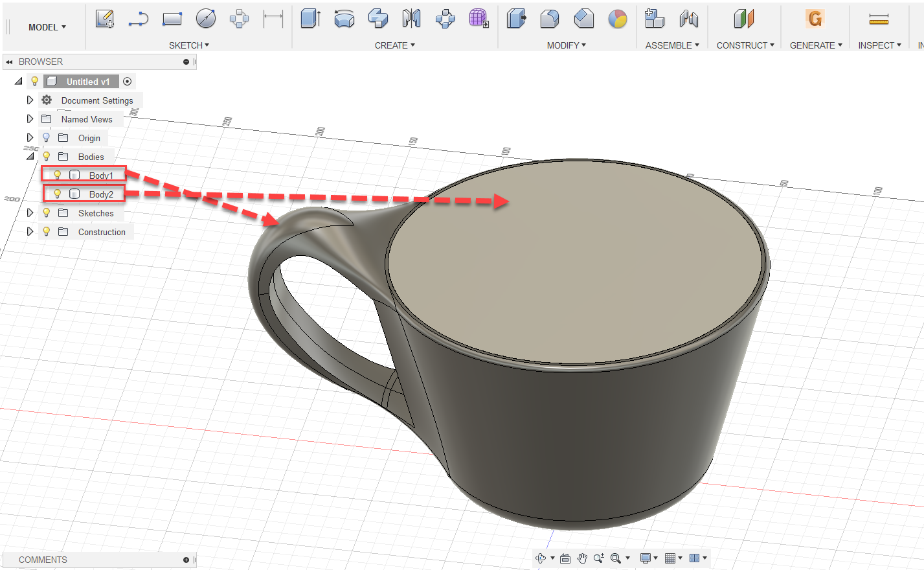The image size is (924, 570).
Task: Select the Pan tool in navigation bar
Action: (x=581, y=557)
